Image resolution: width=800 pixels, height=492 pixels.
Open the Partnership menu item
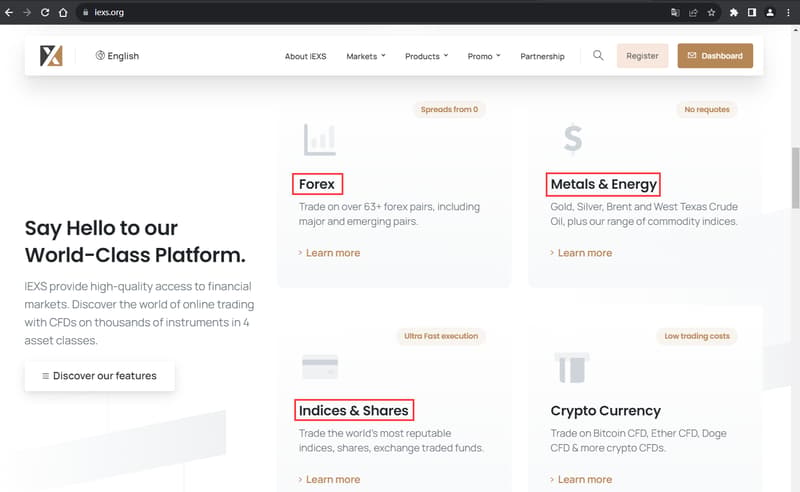[x=542, y=56]
